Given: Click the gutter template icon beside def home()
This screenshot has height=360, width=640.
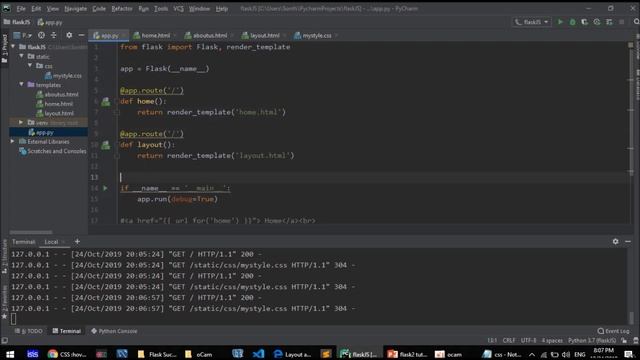Looking at the screenshot, I should [x=106, y=102].
